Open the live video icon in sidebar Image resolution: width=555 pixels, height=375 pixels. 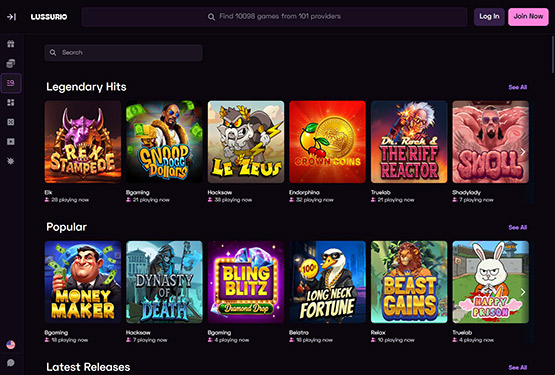(11, 142)
